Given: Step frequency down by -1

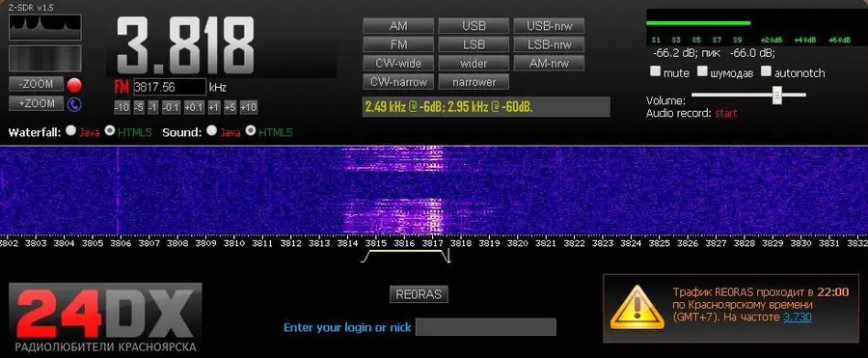Looking at the screenshot, I should click(153, 107).
